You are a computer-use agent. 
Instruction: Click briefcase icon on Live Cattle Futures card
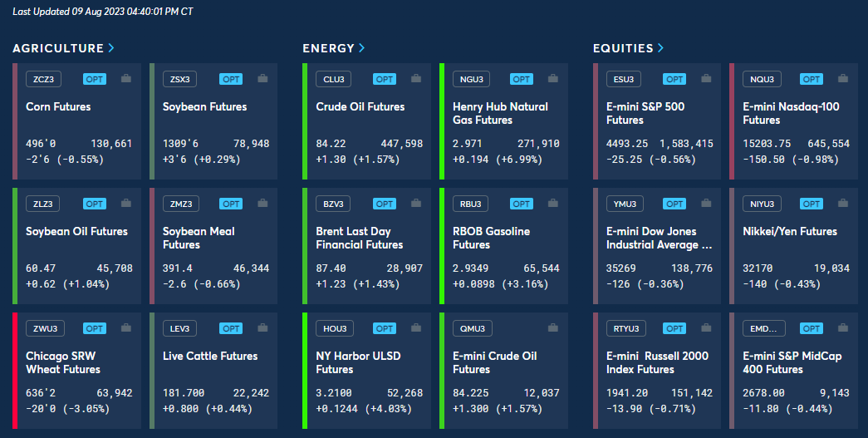click(263, 327)
